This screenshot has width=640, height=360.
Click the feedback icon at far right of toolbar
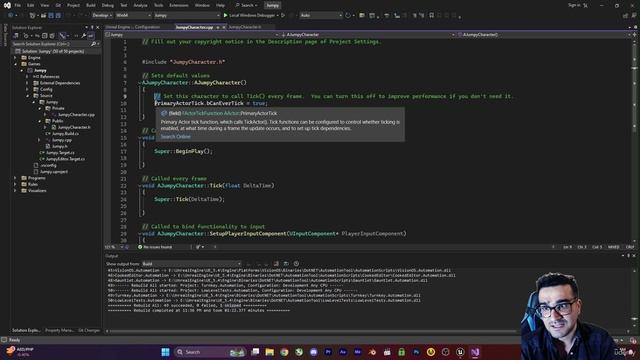tap(634, 16)
